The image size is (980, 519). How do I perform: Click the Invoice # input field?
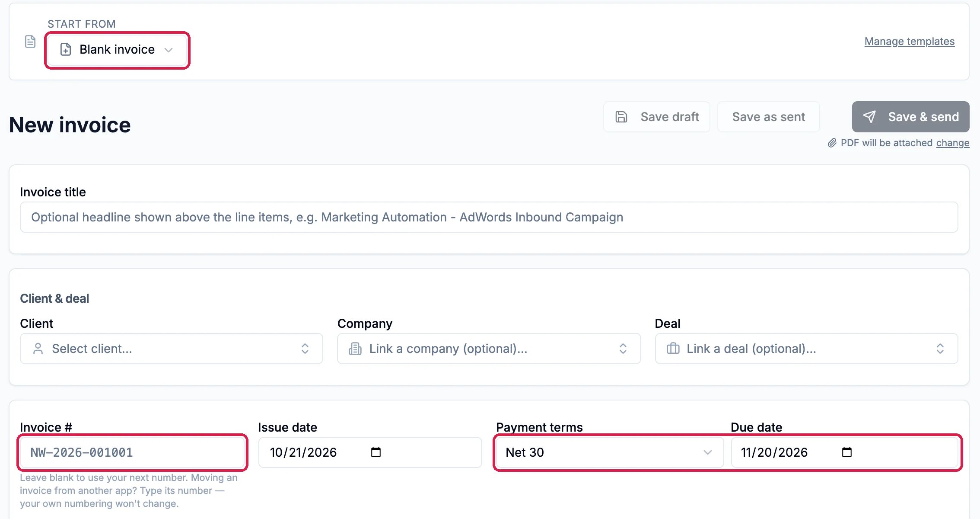(132, 452)
